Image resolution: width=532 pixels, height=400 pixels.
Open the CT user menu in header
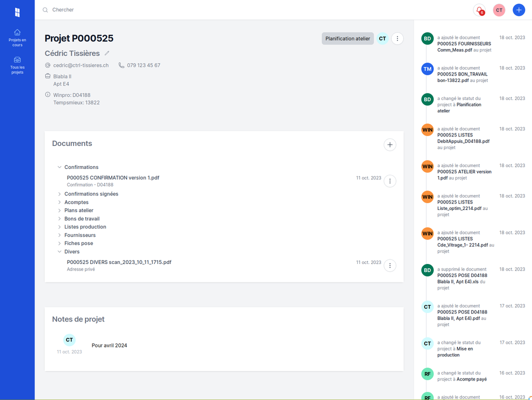(x=499, y=10)
